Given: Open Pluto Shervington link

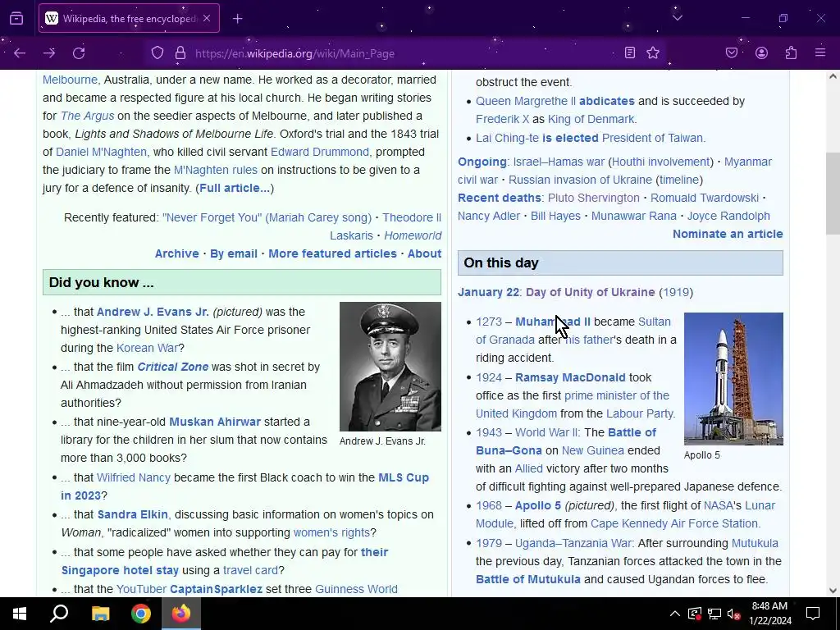Looking at the screenshot, I should coord(594,198).
